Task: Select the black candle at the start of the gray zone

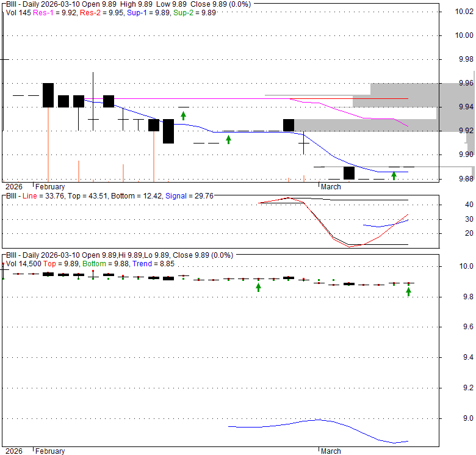Action: pyautogui.click(x=289, y=125)
